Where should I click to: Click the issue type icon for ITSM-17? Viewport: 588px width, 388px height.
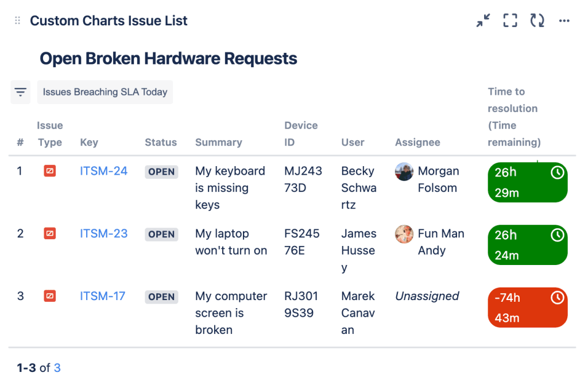[x=50, y=296]
